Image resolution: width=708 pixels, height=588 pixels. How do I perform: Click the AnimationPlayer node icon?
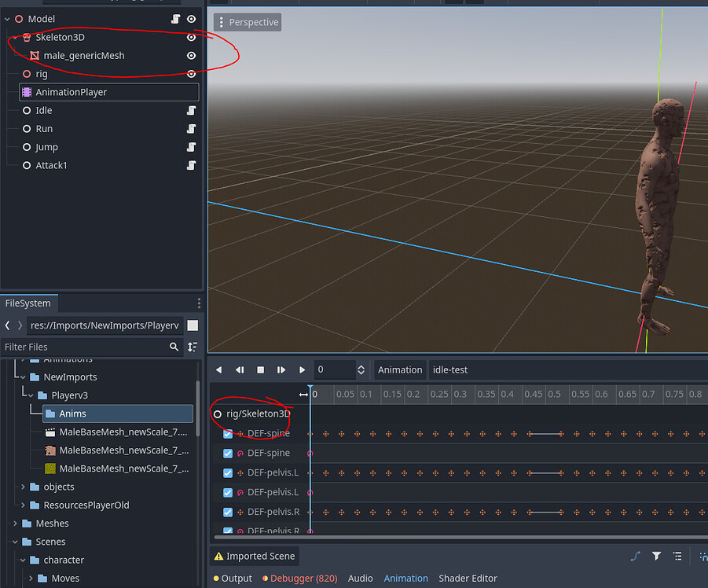point(25,92)
